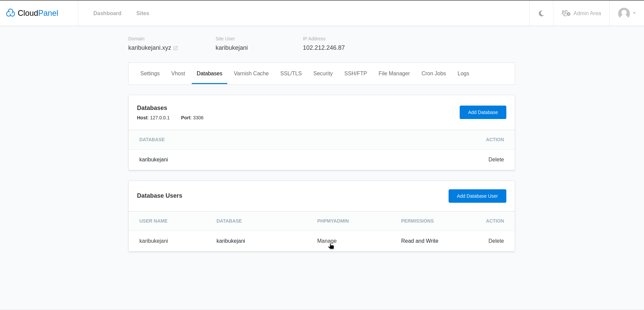Click the Add Database User button
644x310 pixels.
pyautogui.click(x=477, y=196)
